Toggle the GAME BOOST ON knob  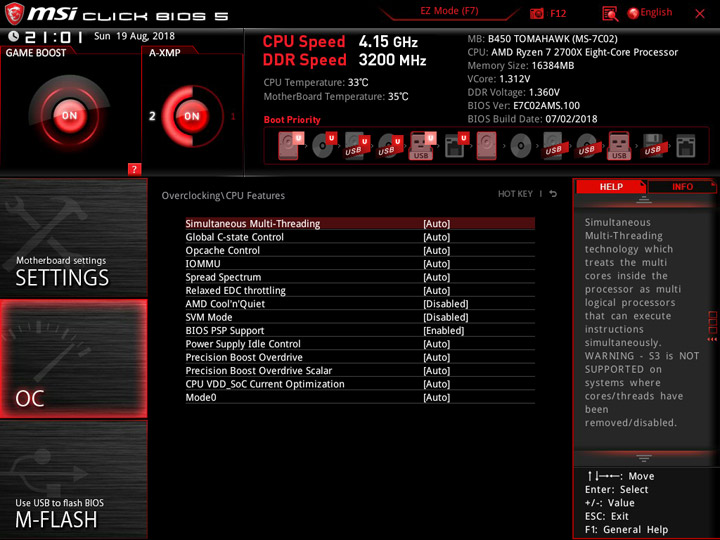[x=69, y=115]
